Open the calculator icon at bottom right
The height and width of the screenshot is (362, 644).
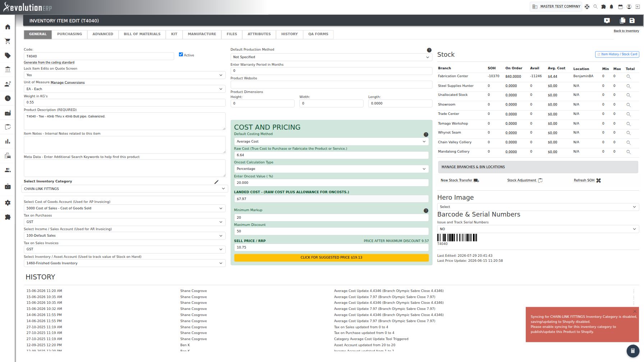pos(633,351)
